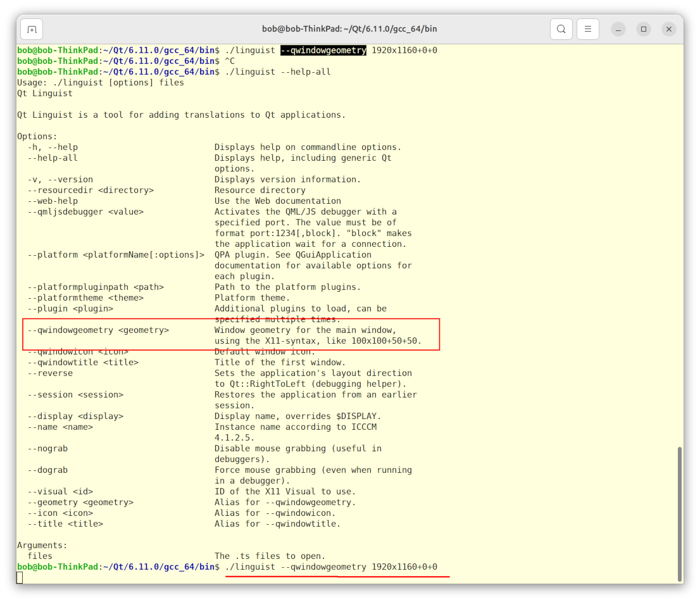Image resolution: width=700 pixels, height=602 pixels.
Task: Click the '--name <name>' option
Action: 60,427
